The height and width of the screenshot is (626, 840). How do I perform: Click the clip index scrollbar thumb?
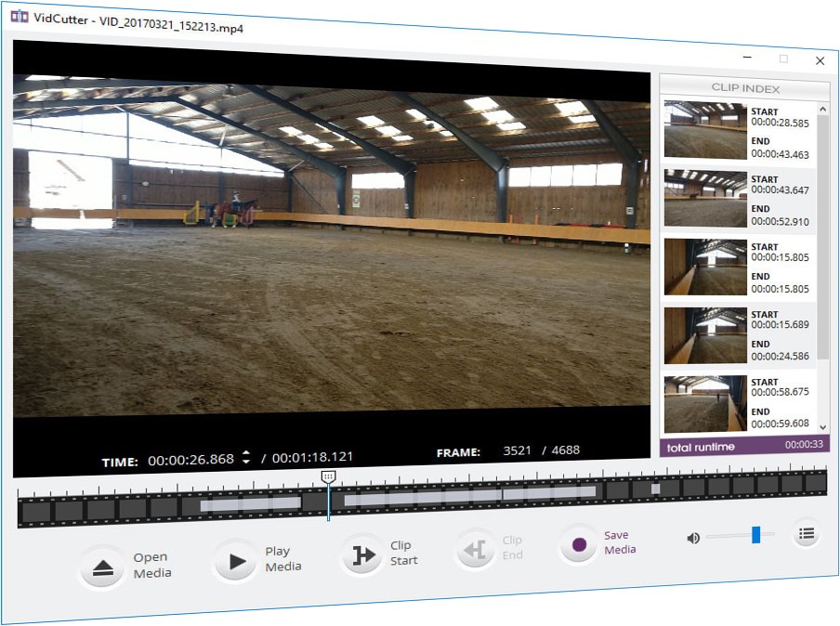coord(823,236)
